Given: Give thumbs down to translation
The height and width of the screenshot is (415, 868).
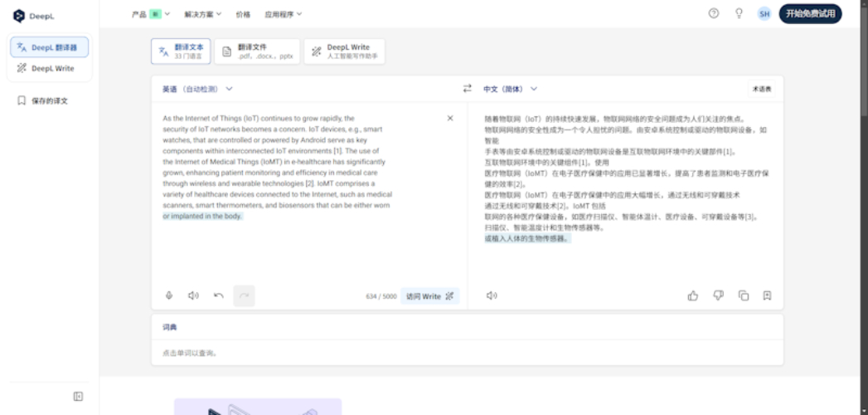Looking at the screenshot, I should (x=718, y=295).
